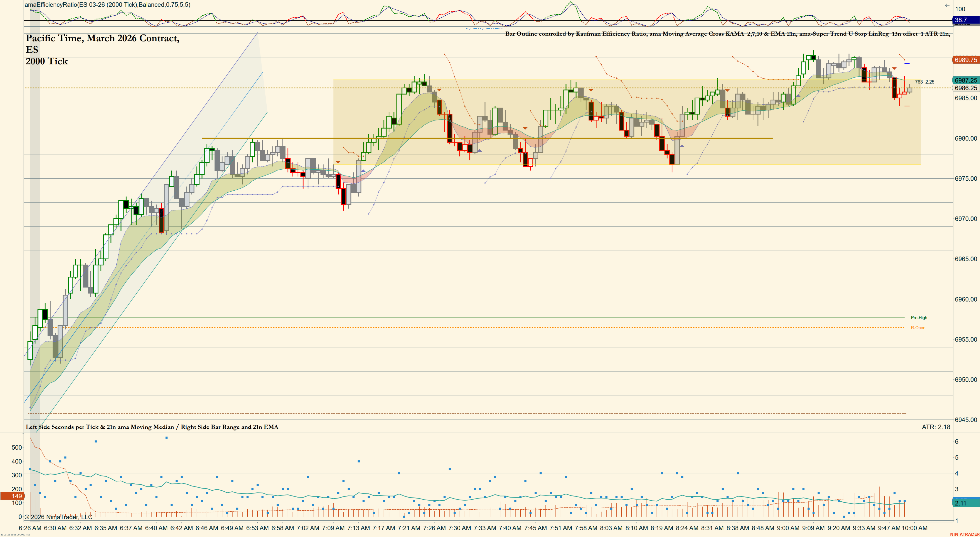Click the 300 label on the lower-left axis
Viewport: 980px width, 537px height.
tap(17, 475)
